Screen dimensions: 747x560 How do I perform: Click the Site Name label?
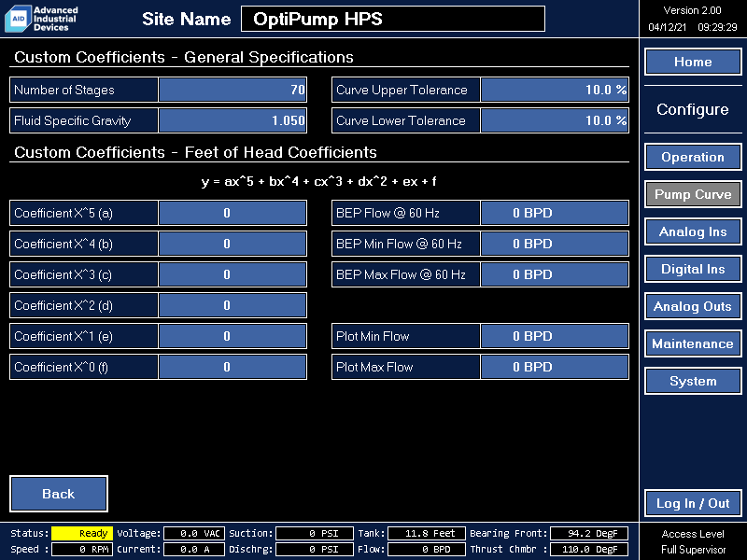click(186, 19)
